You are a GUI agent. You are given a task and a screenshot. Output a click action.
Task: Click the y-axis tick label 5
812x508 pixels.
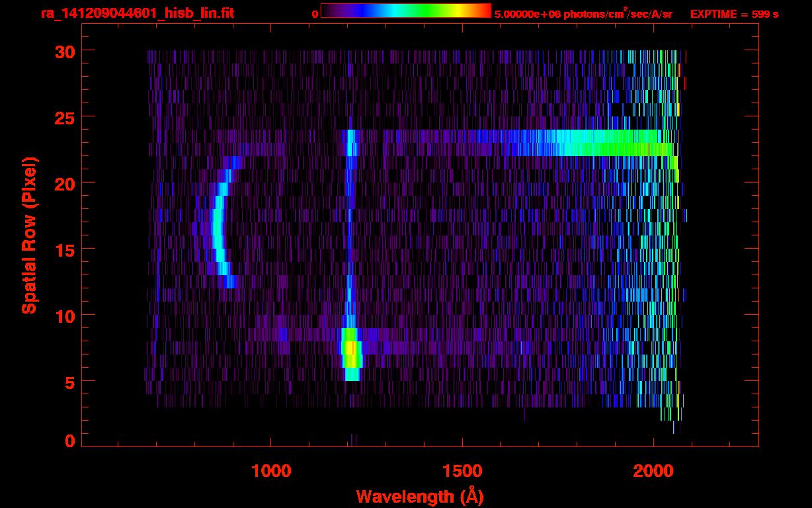(x=69, y=382)
